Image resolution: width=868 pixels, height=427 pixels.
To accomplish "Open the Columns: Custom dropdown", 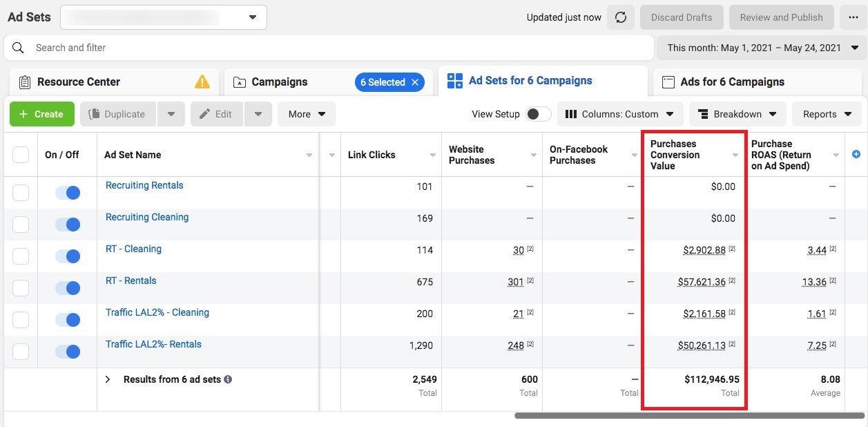I will (620, 114).
